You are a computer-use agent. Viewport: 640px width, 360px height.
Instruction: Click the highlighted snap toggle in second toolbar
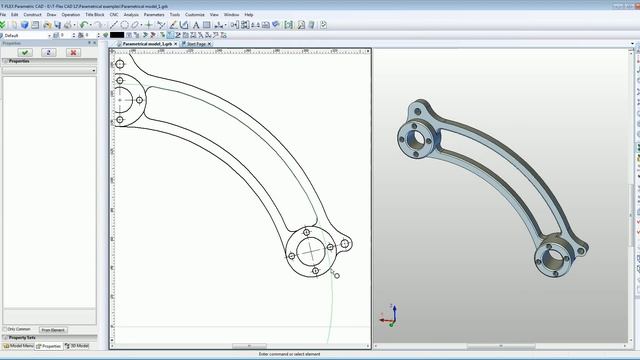pos(170,36)
